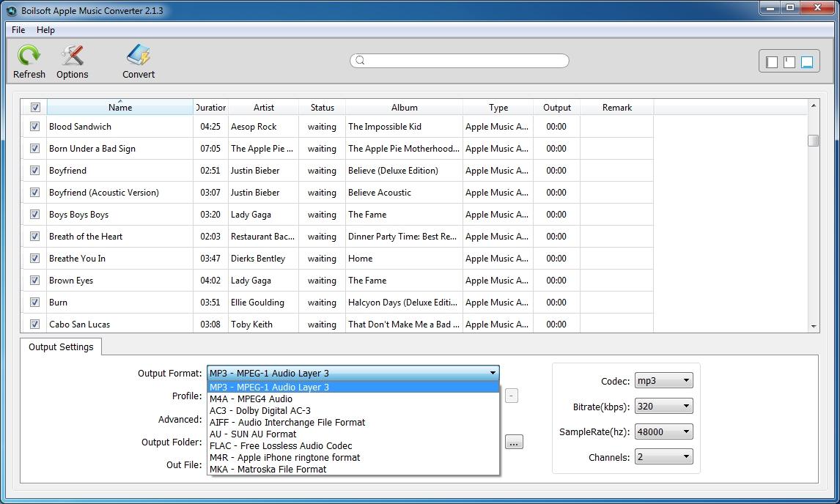Uncheck the Boyfriend track checkbox
Image resolution: width=840 pixels, height=504 pixels.
click(35, 171)
